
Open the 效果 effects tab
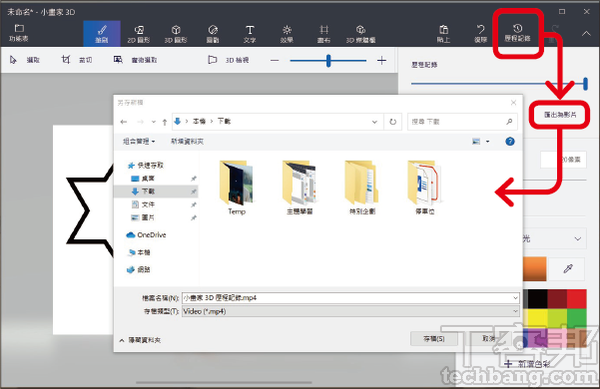pyautogui.click(x=287, y=34)
